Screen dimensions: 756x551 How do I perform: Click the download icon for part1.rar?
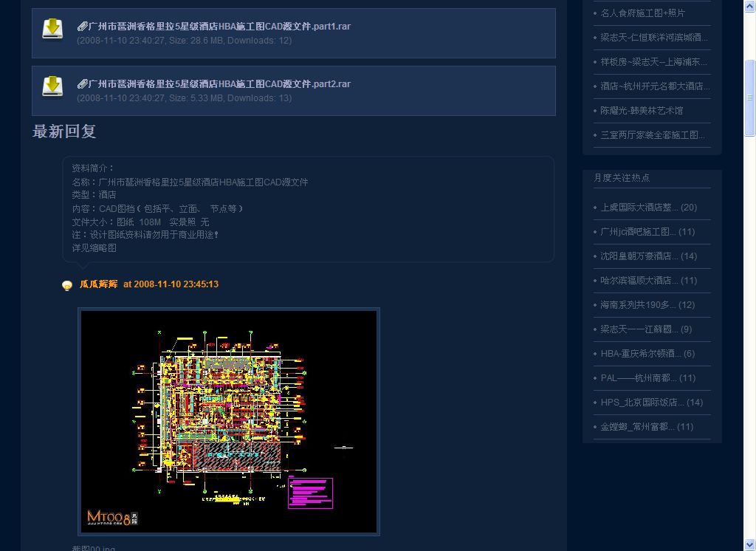coord(52,29)
